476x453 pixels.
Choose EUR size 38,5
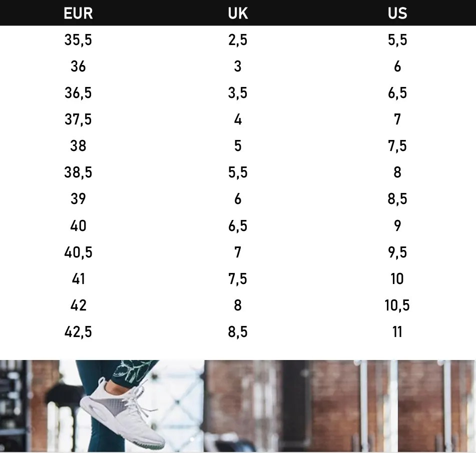point(78,172)
